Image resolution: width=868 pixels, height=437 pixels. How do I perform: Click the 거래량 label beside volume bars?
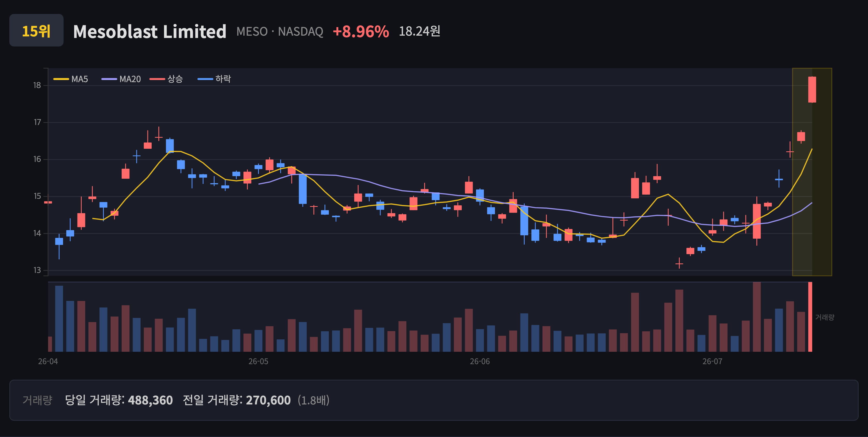(x=825, y=317)
